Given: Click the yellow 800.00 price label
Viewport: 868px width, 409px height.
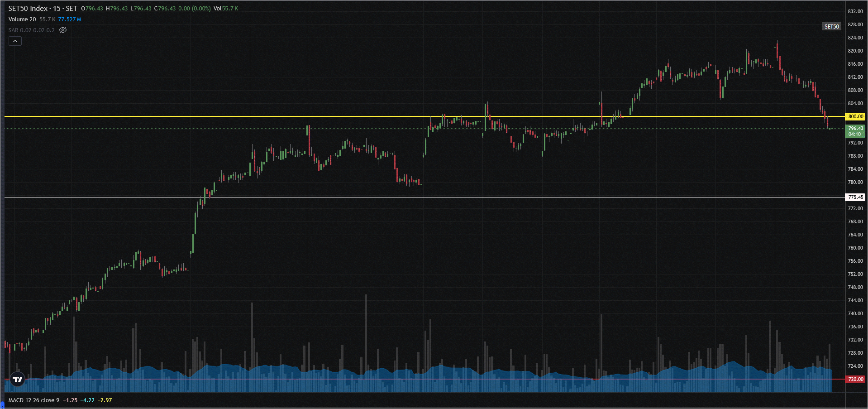Looking at the screenshot, I should coord(855,116).
